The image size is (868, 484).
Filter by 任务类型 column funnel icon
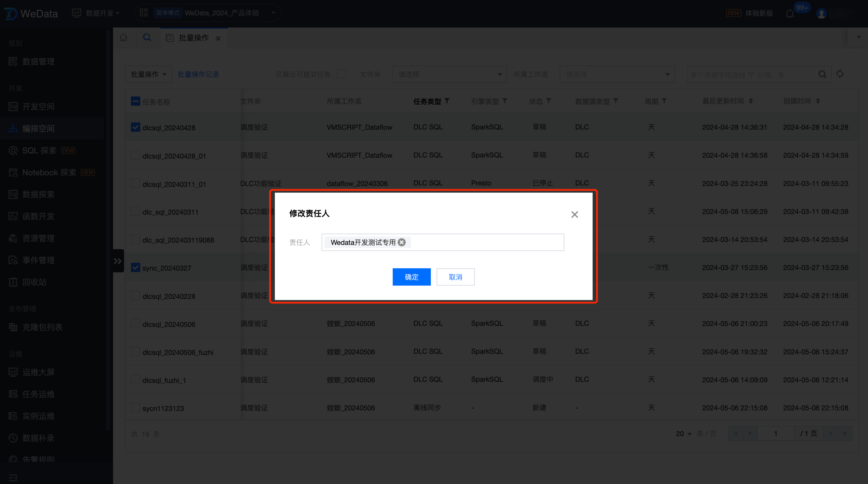447,101
